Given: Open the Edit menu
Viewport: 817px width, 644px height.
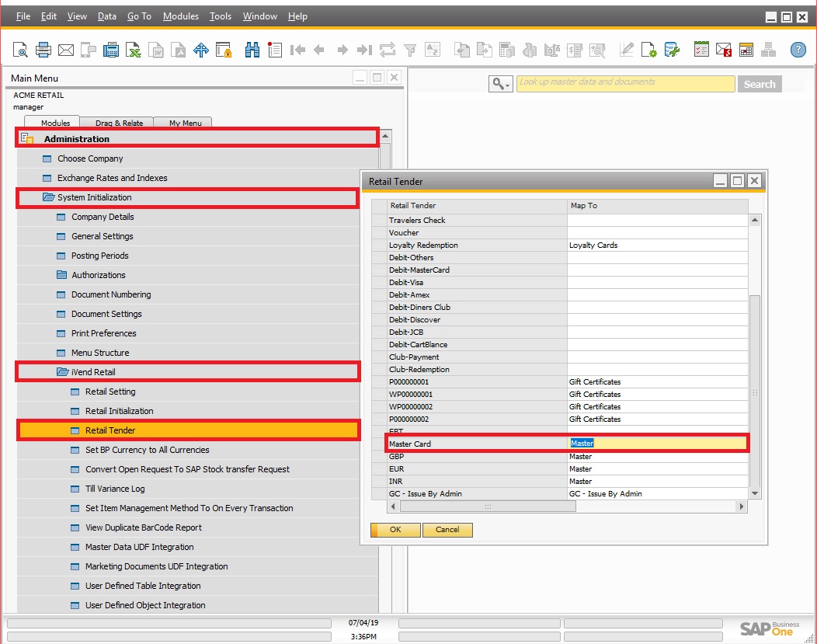Looking at the screenshot, I should (x=48, y=16).
